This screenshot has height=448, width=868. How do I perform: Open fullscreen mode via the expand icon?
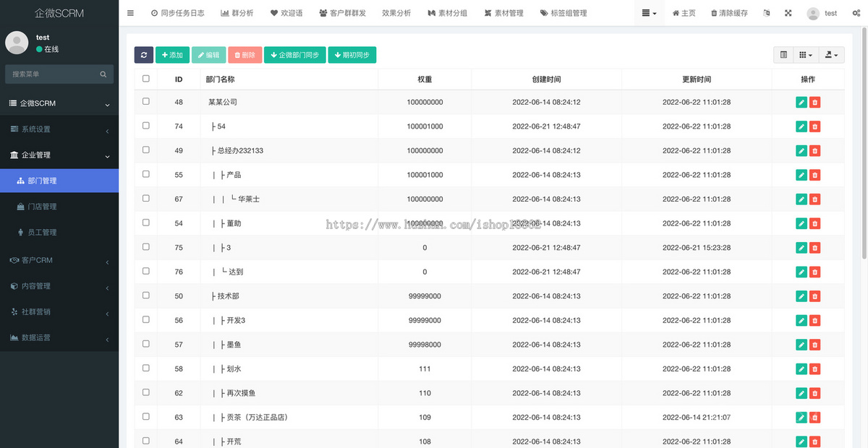(788, 12)
